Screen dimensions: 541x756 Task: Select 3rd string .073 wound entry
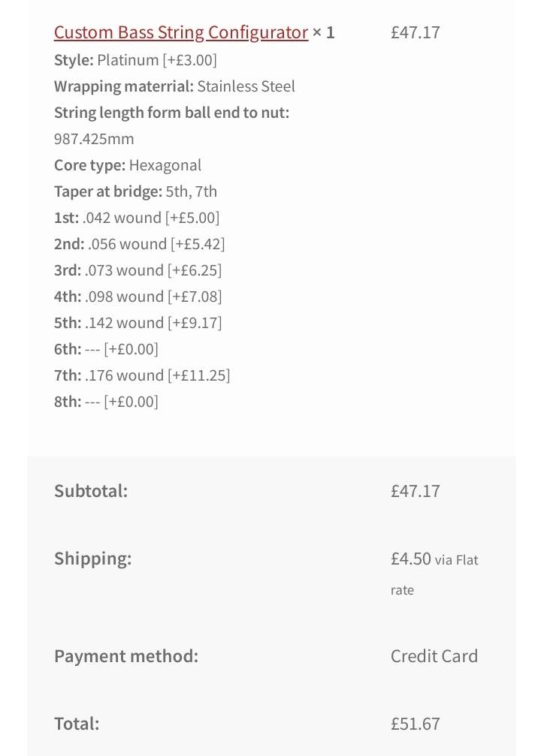pyautogui.click(x=138, y=270)
